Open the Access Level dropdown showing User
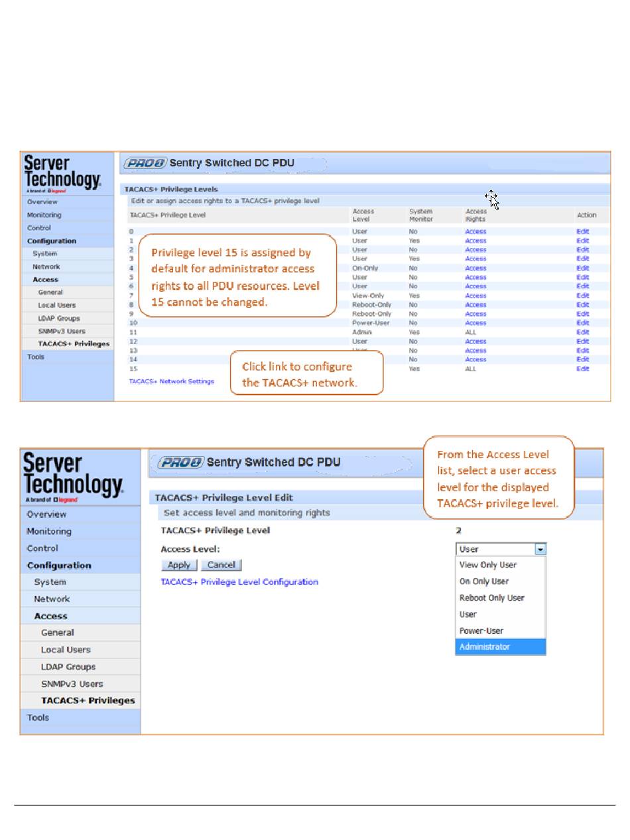The height and width of the screenshot is (840, 630). click(501, 549)
